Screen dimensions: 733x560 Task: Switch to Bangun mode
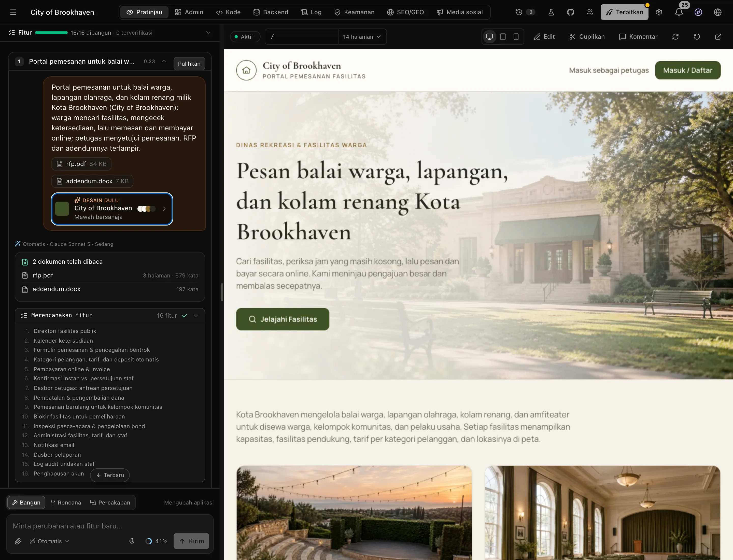[x=26, y=502]
